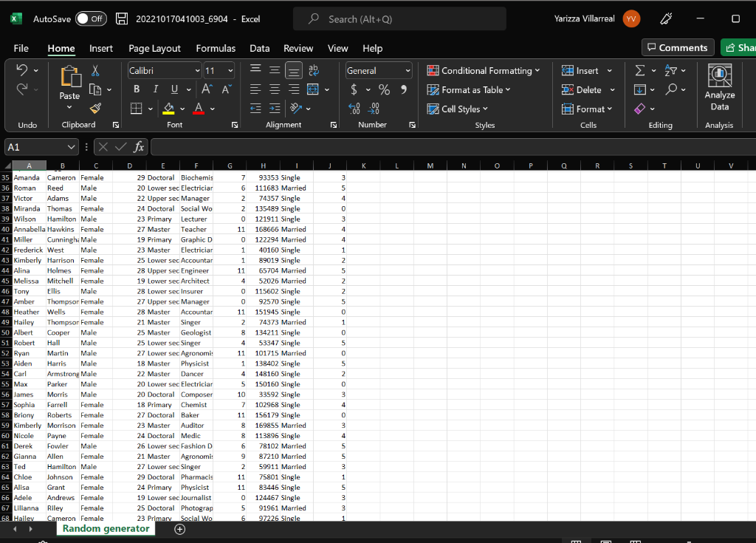Decrease the indent
The width and height of the screenshot is (756, 543).
pyautogui.click(x=255, y=109)
